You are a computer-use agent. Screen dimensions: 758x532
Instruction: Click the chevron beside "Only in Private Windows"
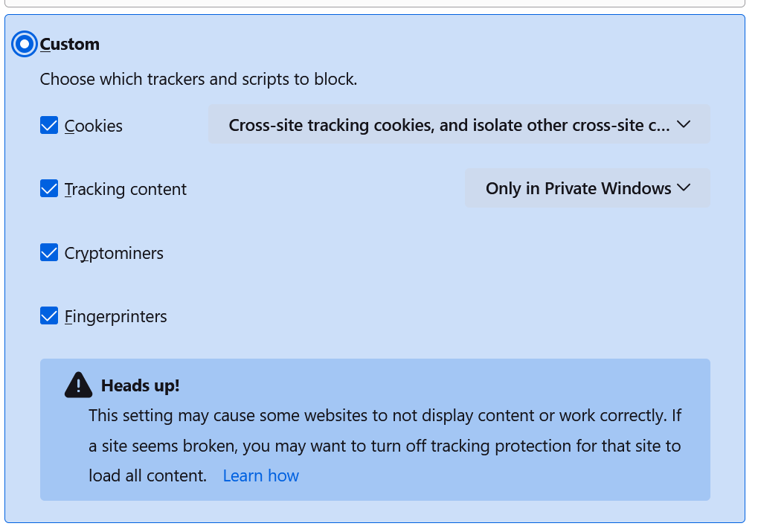pos(684,188)
